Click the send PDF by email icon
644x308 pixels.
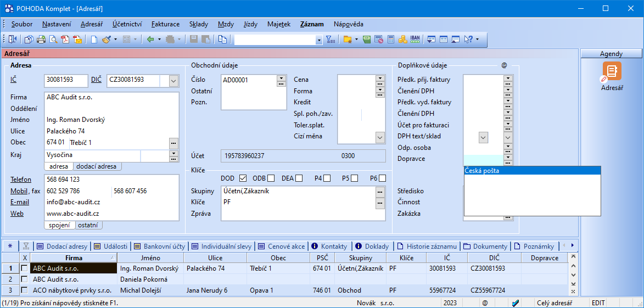point(77,40)
